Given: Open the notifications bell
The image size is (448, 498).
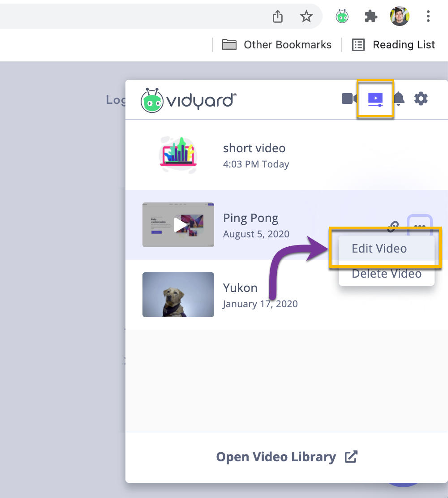Looking at the screenshot, I should 399,99.
